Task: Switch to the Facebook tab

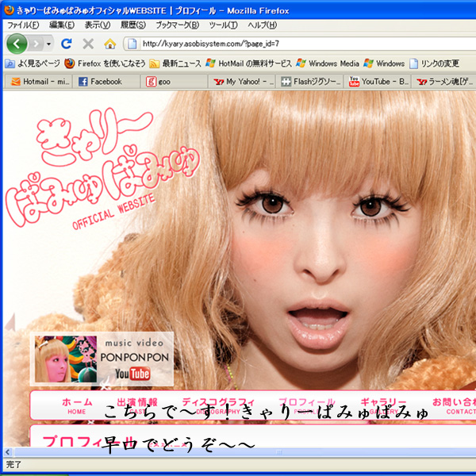Action: [106, 82]
